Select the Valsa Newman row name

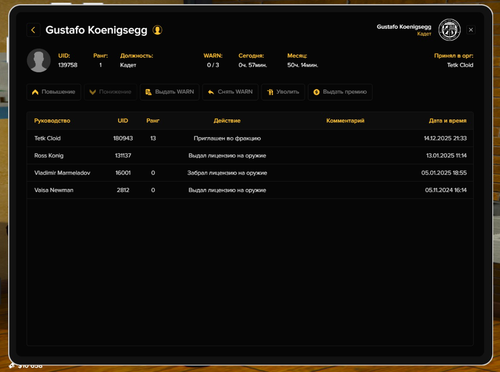(54, 190)
